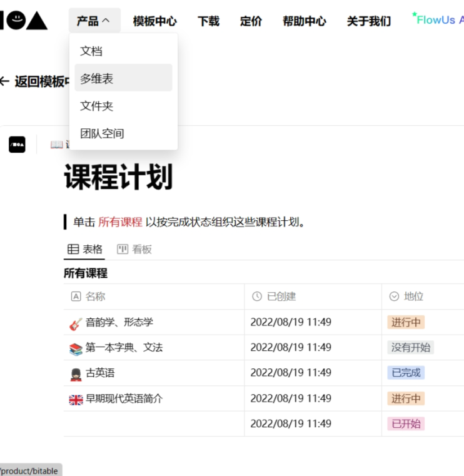Click created date in the 已开始 row
The image size is (464, 476).
point(291,423)
